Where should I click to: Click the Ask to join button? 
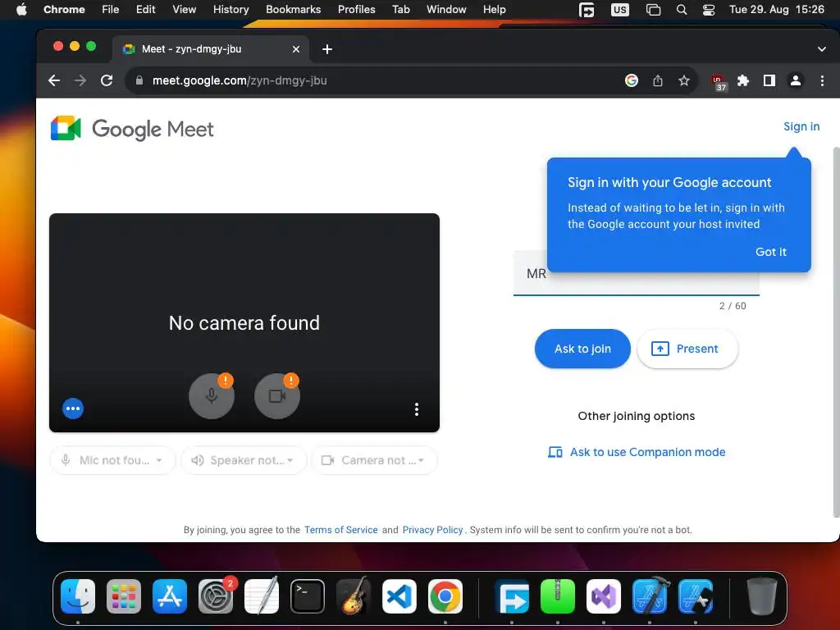tap(582, 349)
